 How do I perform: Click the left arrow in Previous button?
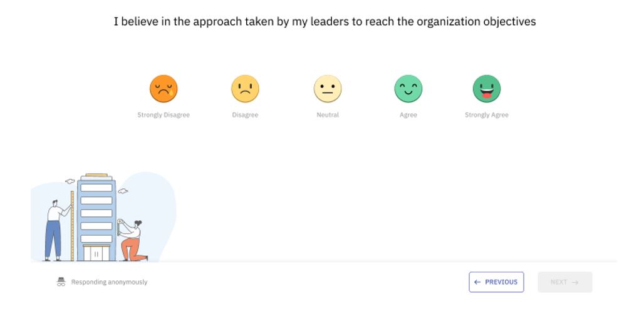477,282
